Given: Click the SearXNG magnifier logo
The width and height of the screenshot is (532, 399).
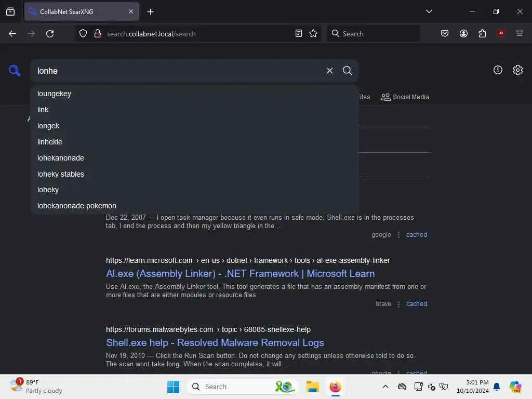Looking at the screenshot, I should point(15,71).
